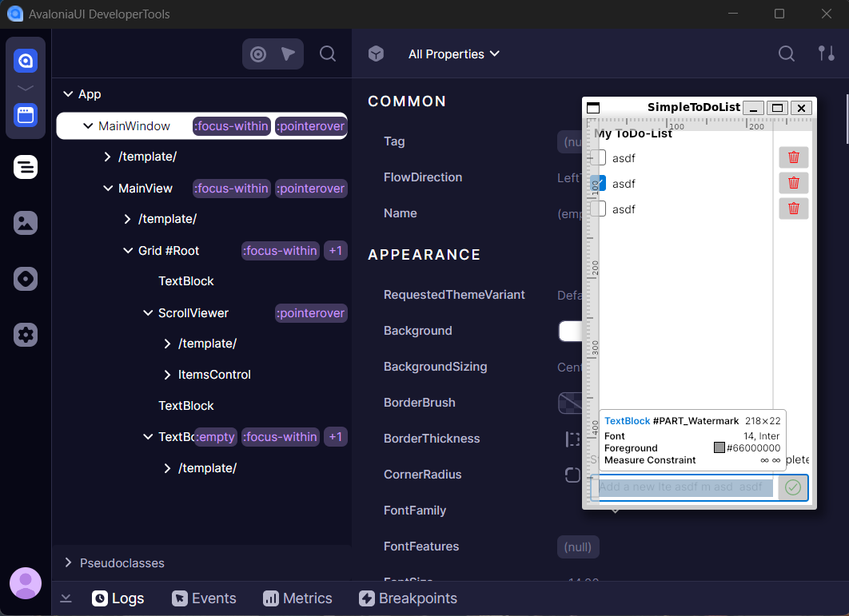Delete the first asdf item with its trash button
The width and height of the screenshot is (849, 616).
point(793,157)
